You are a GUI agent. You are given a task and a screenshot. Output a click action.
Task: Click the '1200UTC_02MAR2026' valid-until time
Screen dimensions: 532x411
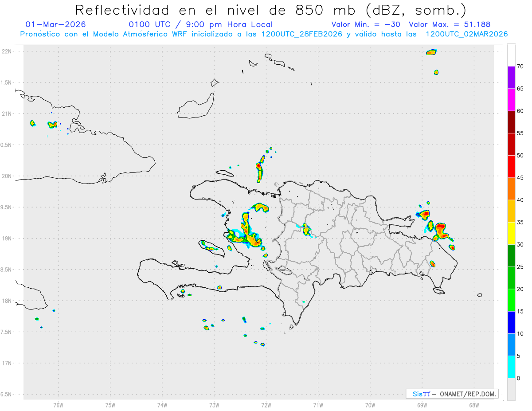(x=466, y=34)
